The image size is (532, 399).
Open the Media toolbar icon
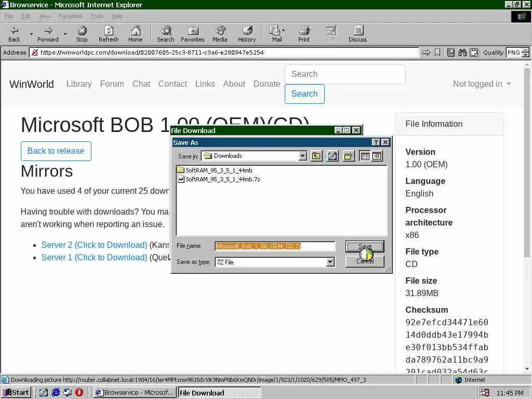pos(220,34)
